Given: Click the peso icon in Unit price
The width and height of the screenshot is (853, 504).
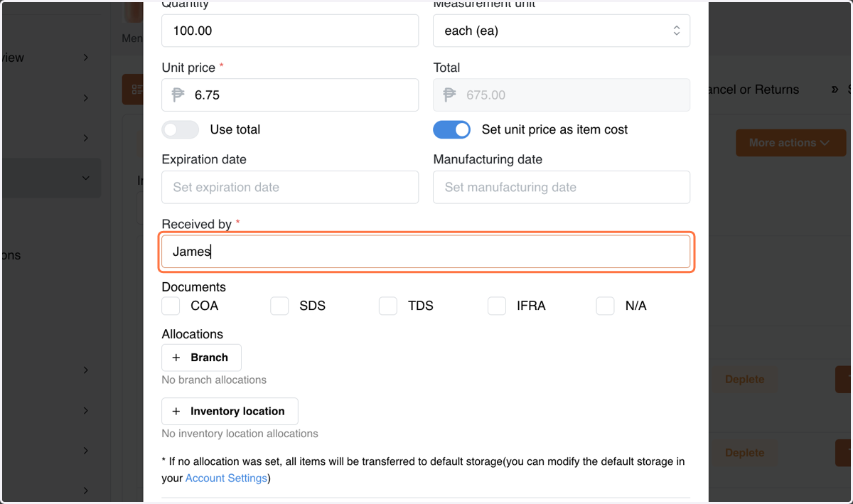Looking at the screenshot, I should click(x=178, y=95).
